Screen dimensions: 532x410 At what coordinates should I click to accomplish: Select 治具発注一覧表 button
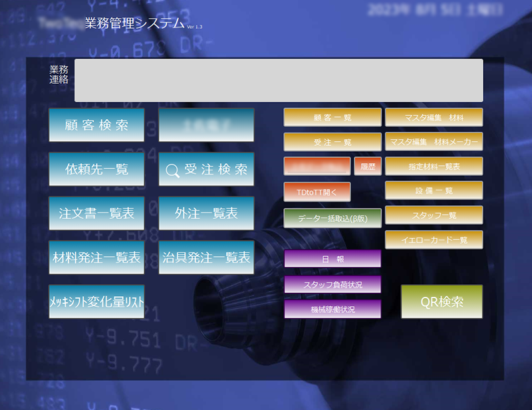coord(206,258)
